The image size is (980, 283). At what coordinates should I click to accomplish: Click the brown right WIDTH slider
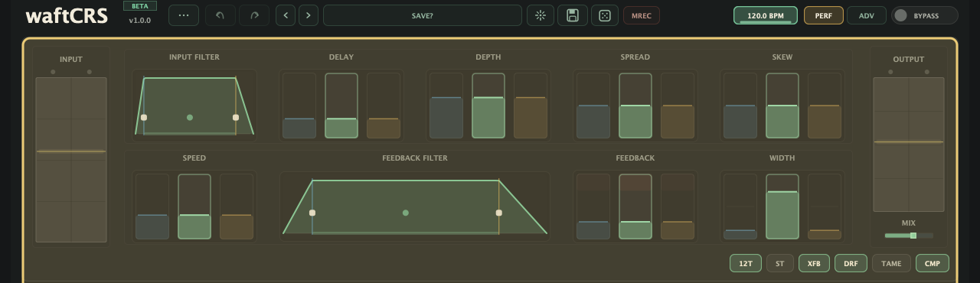pyautogui.click(x=825, y=207)
